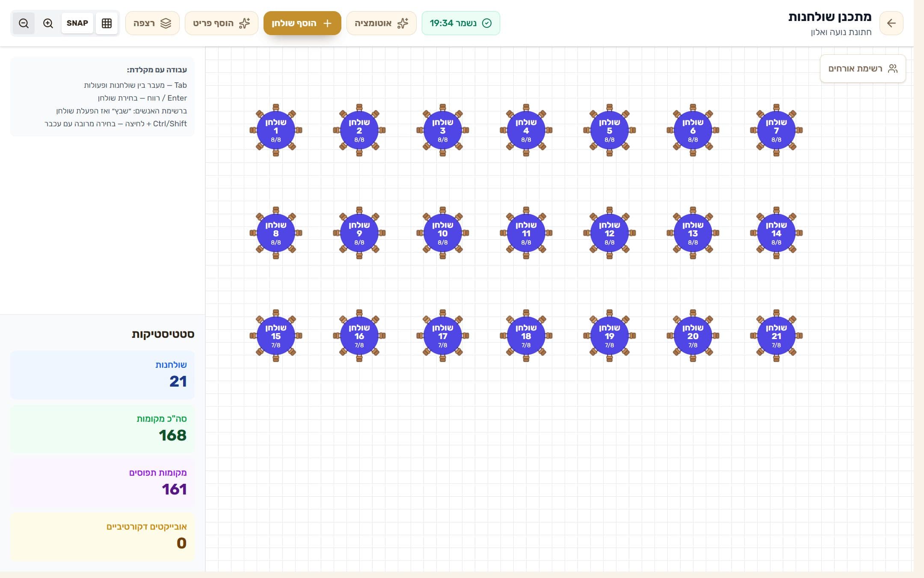Toggle the SNAP option
924x578 pixels.
[77, 23]
